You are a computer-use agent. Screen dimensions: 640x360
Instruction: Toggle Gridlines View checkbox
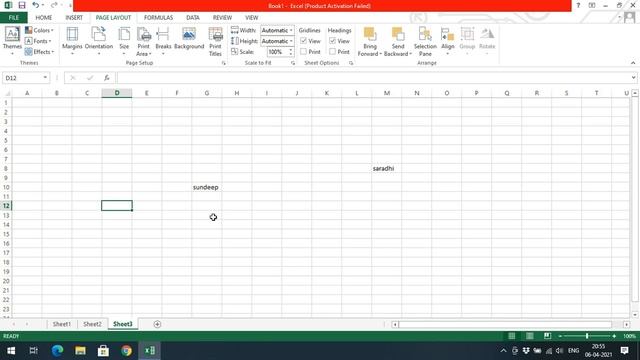(x=303, y=41)
